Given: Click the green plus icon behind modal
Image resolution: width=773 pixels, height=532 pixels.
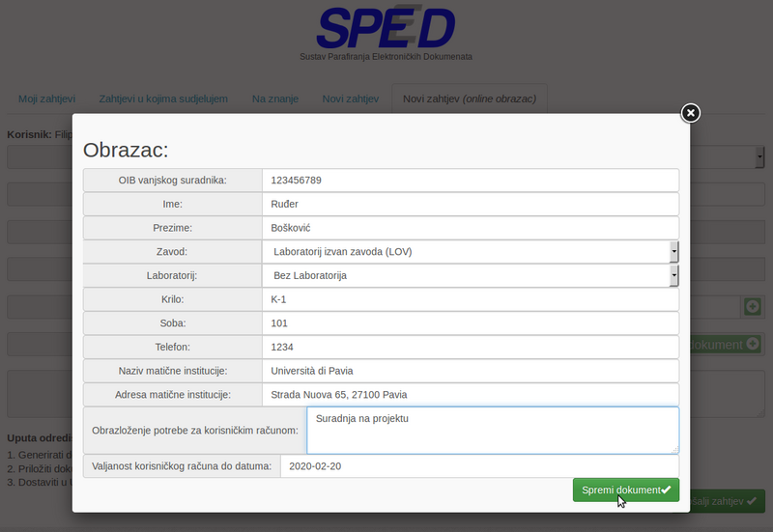Looking at the screenshot, I should coord(752,307).
